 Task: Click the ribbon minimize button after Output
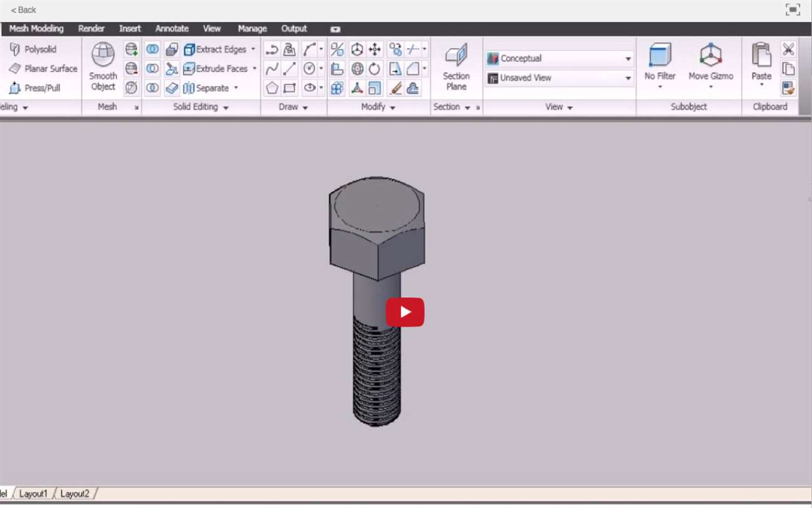point(335,29)
